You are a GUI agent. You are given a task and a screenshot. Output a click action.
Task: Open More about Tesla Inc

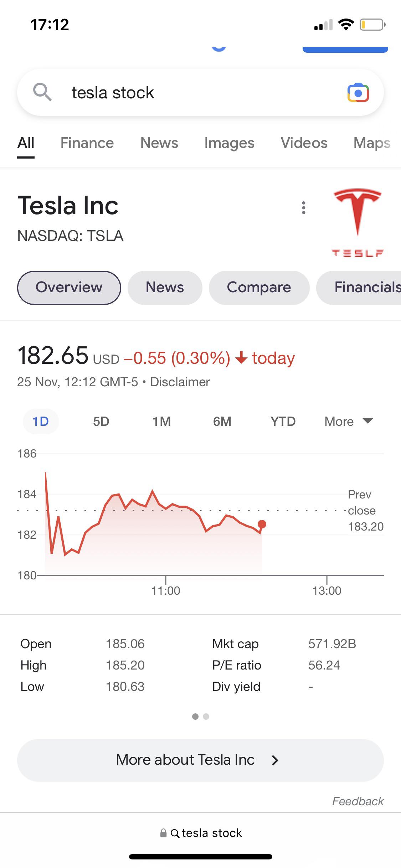point(200,760)
